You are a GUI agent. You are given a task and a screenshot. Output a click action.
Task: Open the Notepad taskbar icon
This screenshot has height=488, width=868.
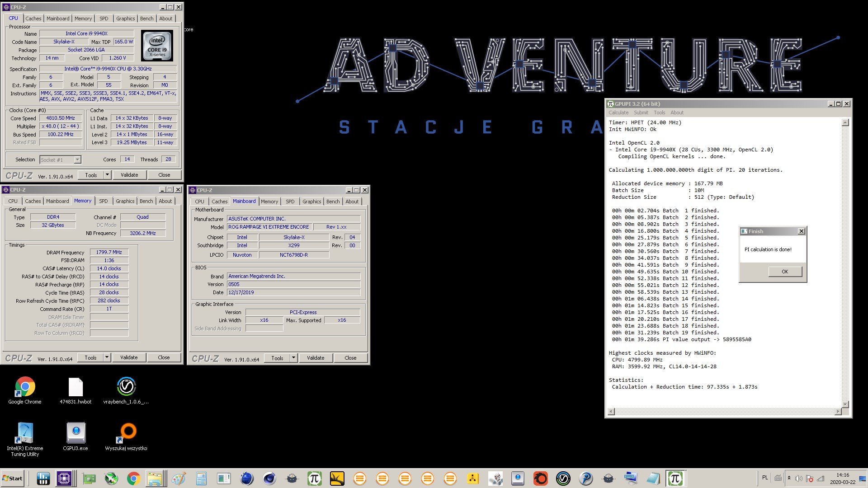click(652, 479)
